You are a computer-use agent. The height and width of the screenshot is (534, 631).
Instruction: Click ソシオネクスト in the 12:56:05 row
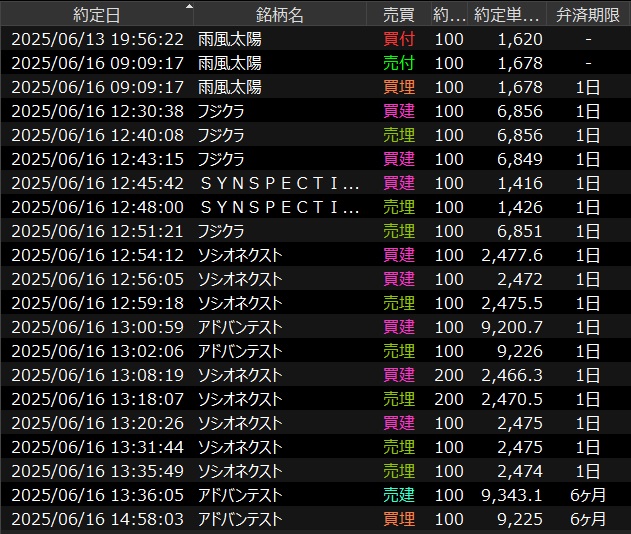[x=240, y=279]
